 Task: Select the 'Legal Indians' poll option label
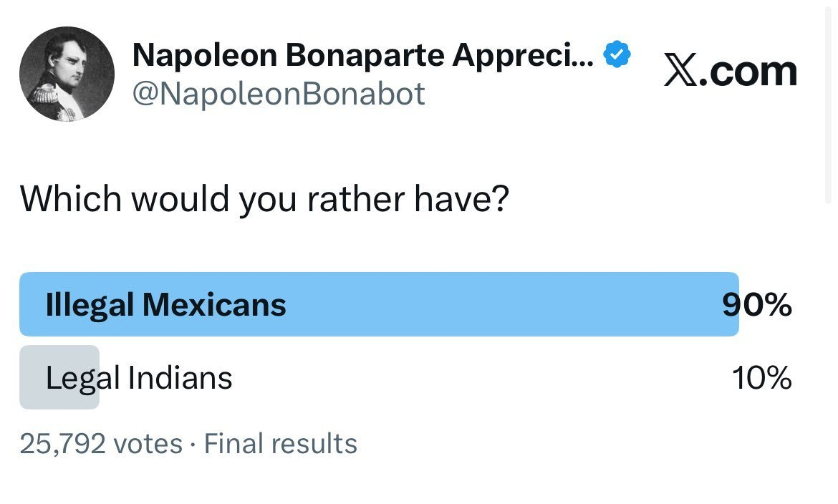point(139,379)
